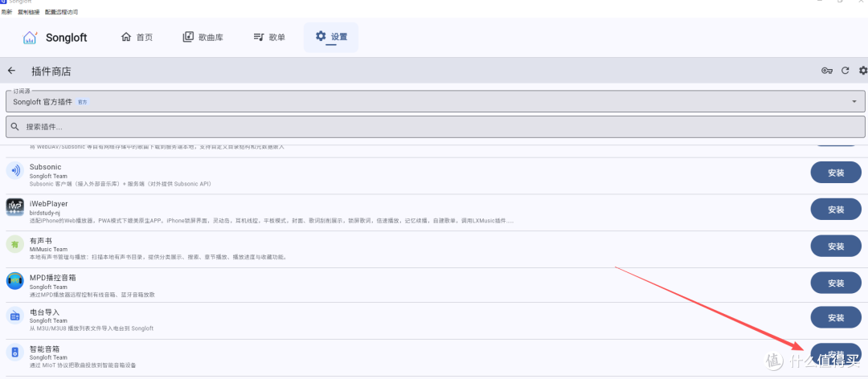The height and width of the screenshot is (379, 868).
Task: Click the 刷新 menu item
Action: [7, 11]
